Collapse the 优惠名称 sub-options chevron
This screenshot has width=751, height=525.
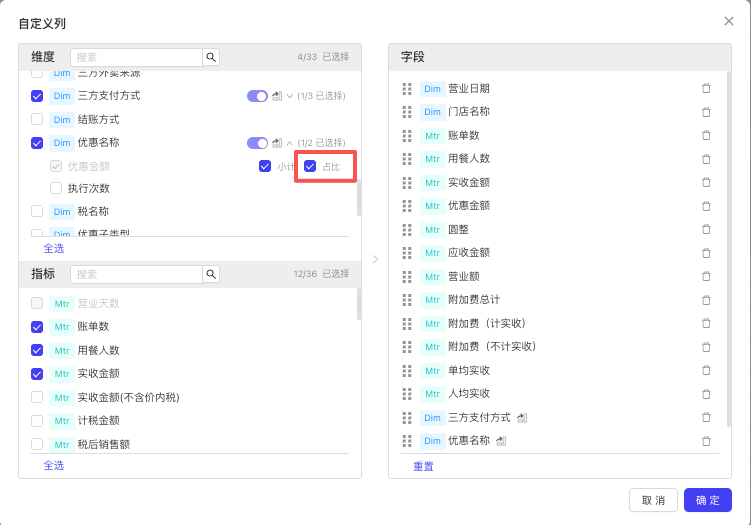click(x=290, y=143)
